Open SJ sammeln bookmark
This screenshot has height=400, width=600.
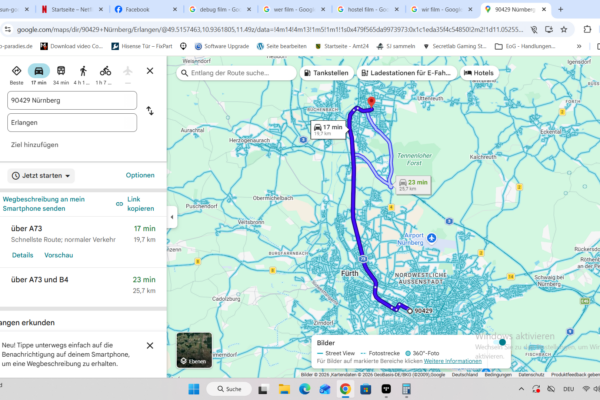click(x=396, y=46)
